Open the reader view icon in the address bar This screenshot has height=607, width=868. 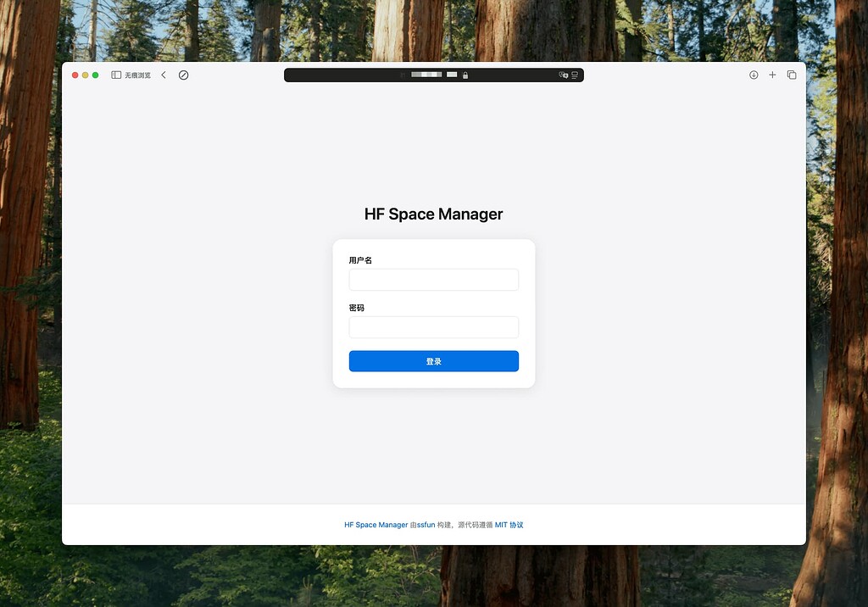(x=575, y=75)
